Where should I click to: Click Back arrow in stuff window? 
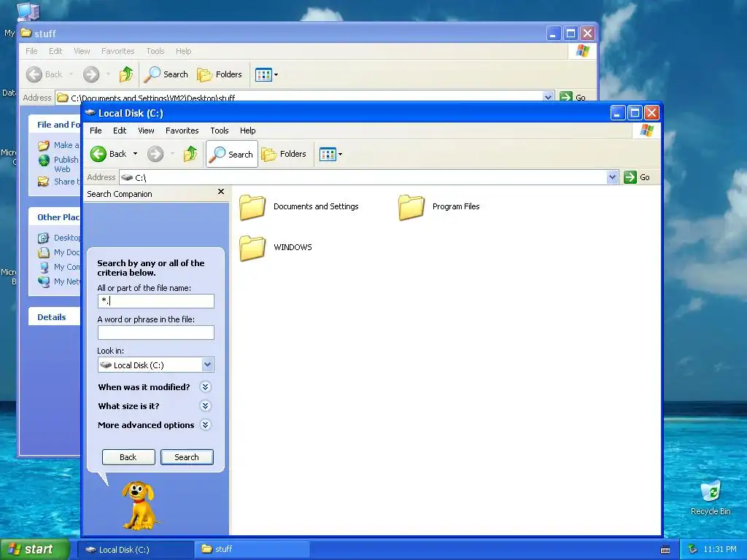(44, 74)
